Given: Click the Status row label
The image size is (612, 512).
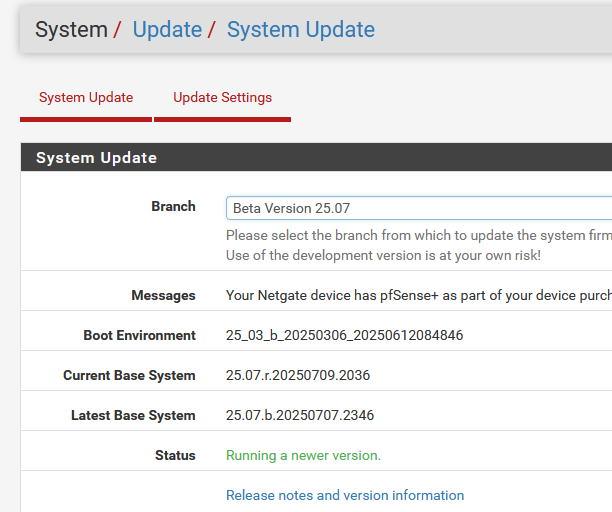Looking at the screenshot, I should click(175, 455).
